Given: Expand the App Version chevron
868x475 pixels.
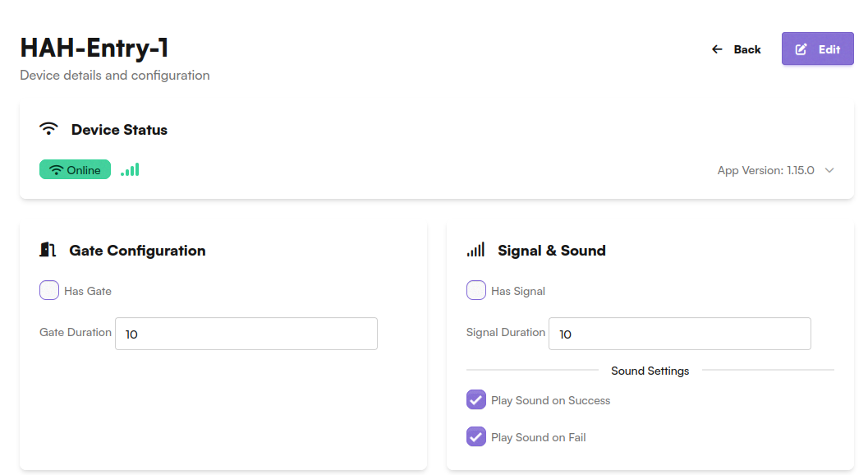Looking at the screenshot, I should 829,170.
